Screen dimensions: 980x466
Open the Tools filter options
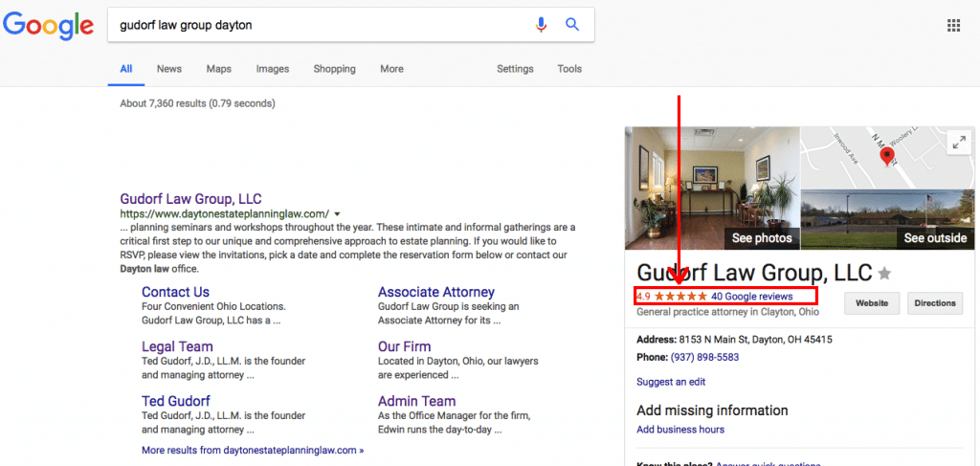click(x=569, y=69)
